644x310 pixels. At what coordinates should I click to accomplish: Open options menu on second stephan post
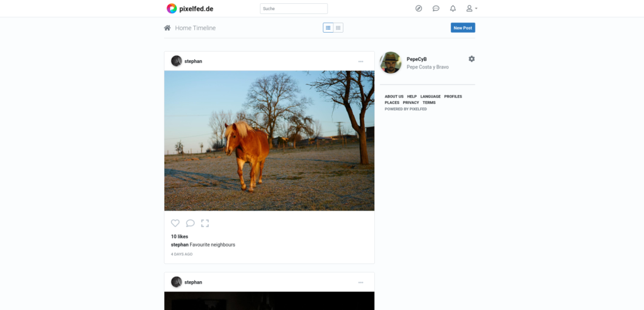[x=360, y=282]
